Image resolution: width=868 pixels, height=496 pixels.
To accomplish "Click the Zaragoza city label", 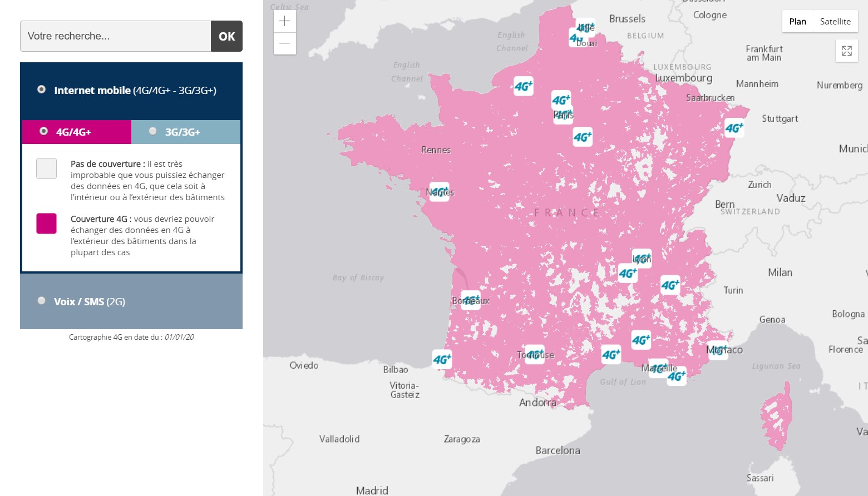I will tap(462, 439).
